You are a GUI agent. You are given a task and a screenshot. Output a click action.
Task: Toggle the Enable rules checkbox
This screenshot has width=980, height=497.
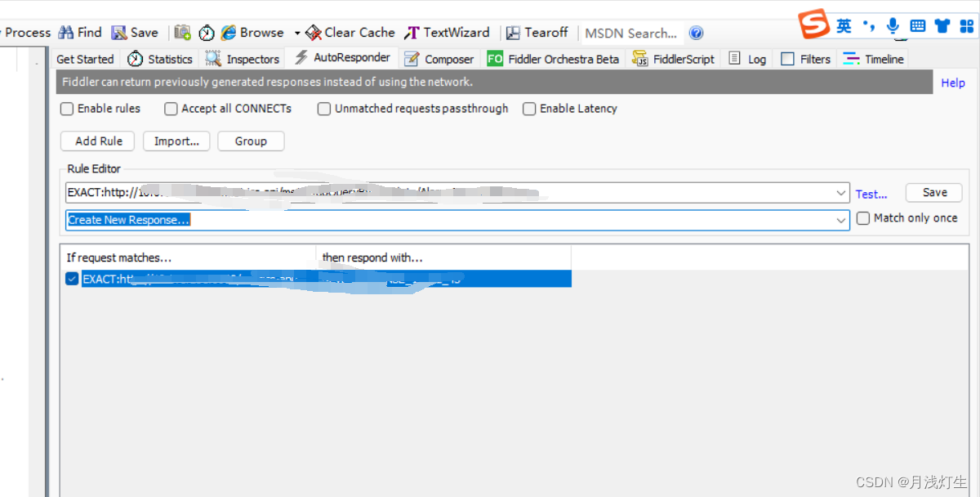point(67,109)
